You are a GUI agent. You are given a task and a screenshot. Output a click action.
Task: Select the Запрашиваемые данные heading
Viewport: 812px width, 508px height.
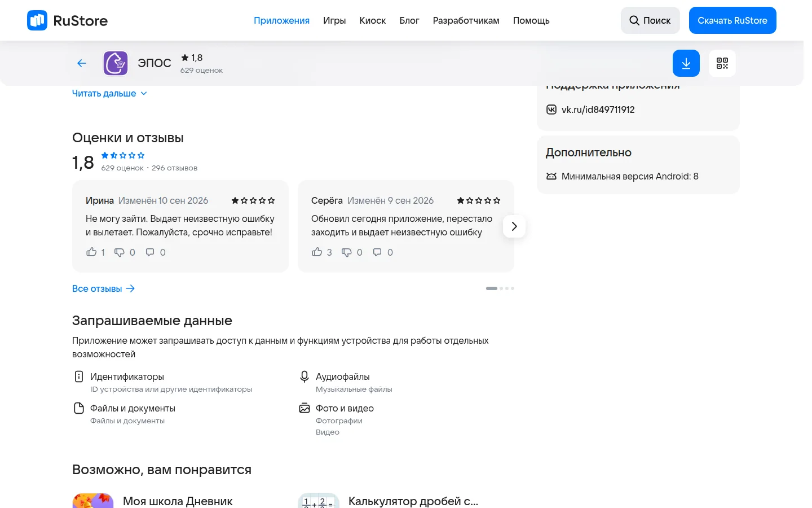coord(152,321)
